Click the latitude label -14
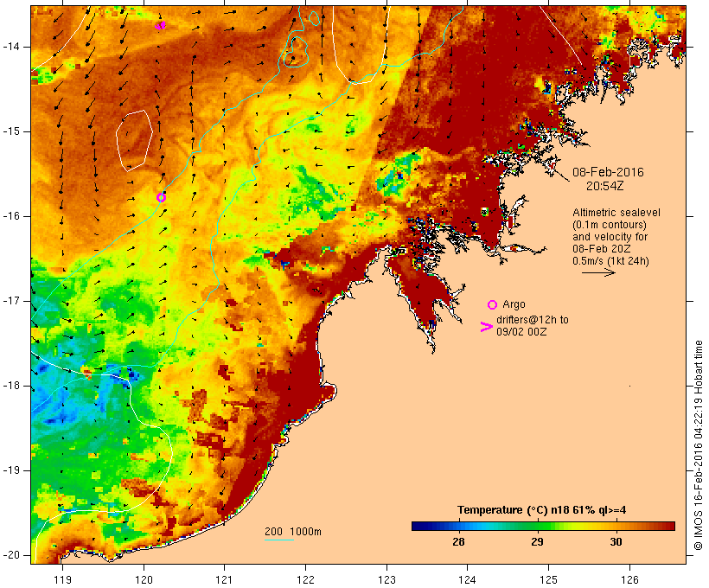The width and height of the screenshot is (709, 588). pos(11,47)
